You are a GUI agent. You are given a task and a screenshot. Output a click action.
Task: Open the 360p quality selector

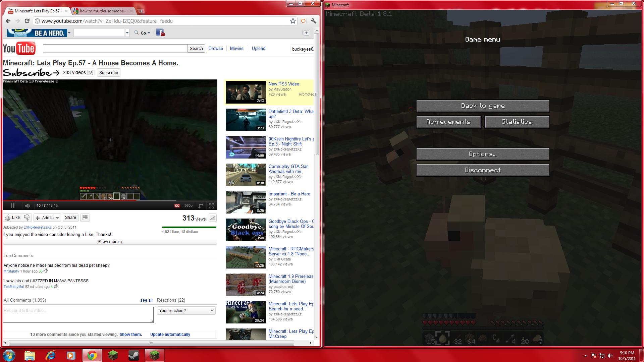coord(189,205)
